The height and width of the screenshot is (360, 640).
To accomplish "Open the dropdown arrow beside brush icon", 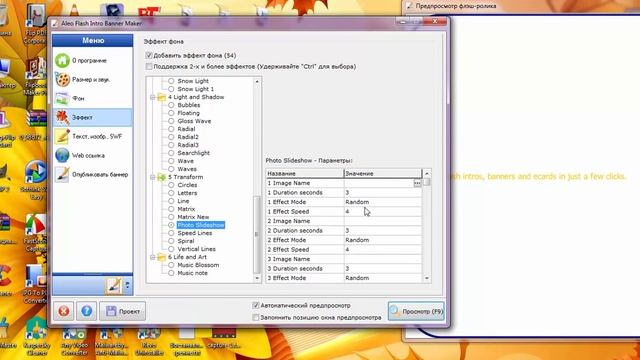I will pyautogui.click(x=127, y=286).
